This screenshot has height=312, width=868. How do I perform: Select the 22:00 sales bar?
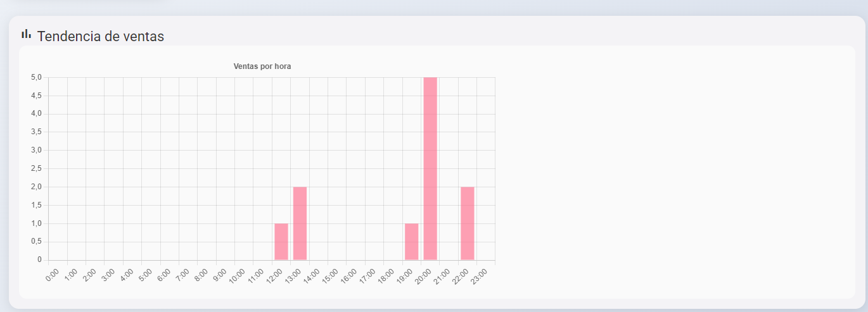468,223
